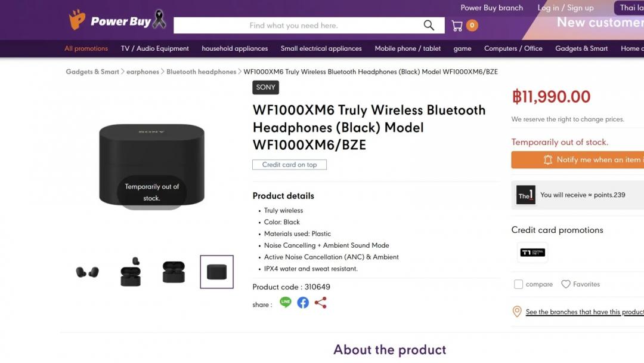
Task: Open the Gadgets & Smart menu
Action: pyautogui.click(x=581, y=48)
